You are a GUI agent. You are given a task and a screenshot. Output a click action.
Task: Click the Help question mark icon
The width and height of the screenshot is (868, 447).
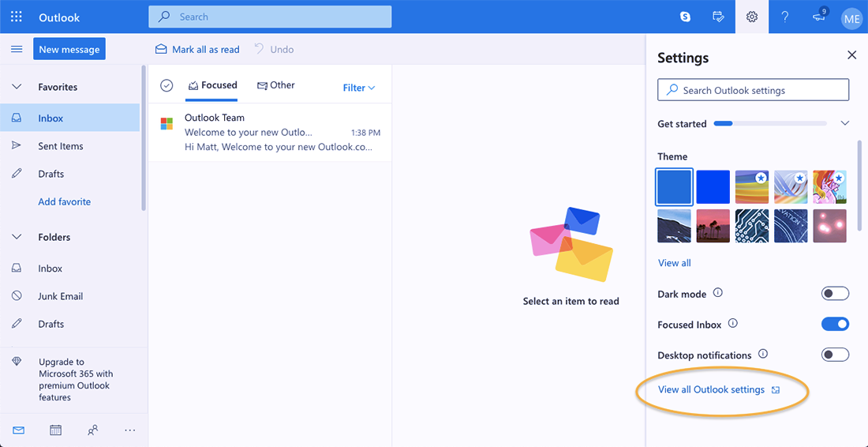pos(784,17)
